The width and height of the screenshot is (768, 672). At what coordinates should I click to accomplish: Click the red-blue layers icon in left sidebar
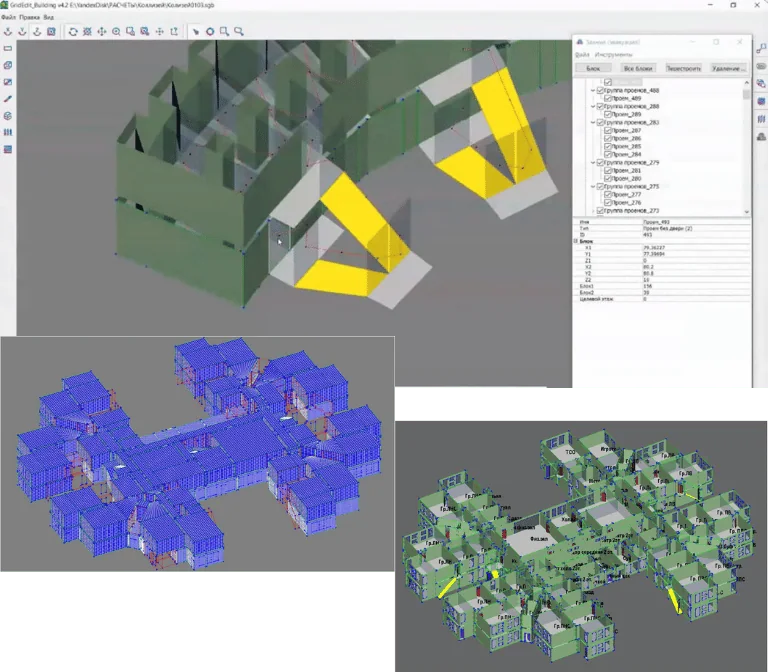click(x=8, y=149)
